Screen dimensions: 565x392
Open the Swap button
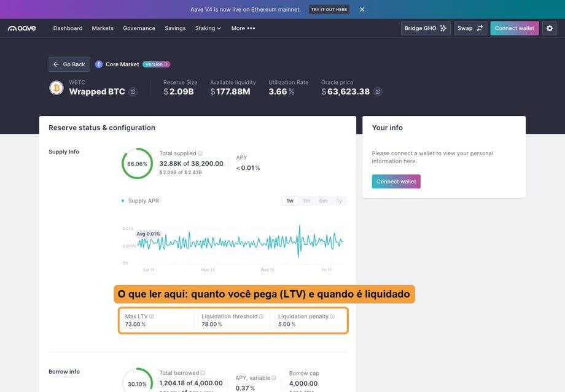tap(470, 28)
